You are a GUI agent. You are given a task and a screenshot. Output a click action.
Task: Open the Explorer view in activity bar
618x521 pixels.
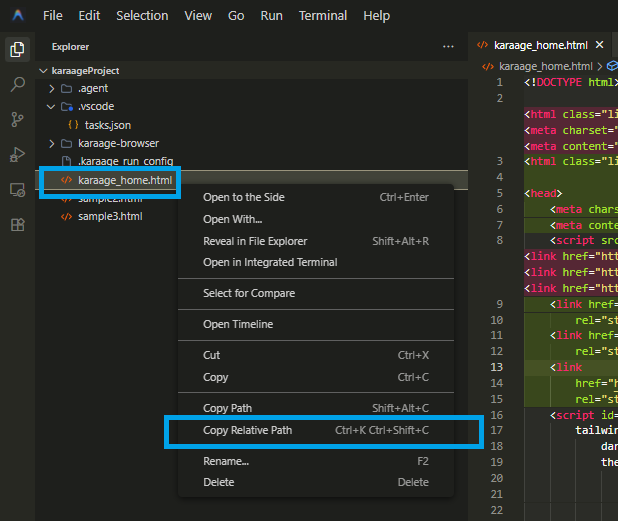[x=17, y=50]
